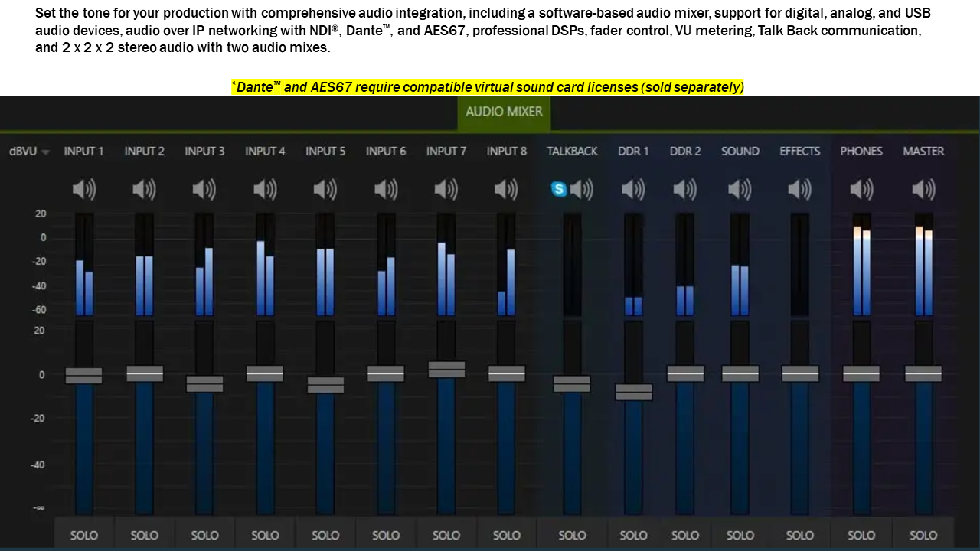Click the DDR 1 fader handle
Viewport: 980px width, 551px height.
[633, 392]
